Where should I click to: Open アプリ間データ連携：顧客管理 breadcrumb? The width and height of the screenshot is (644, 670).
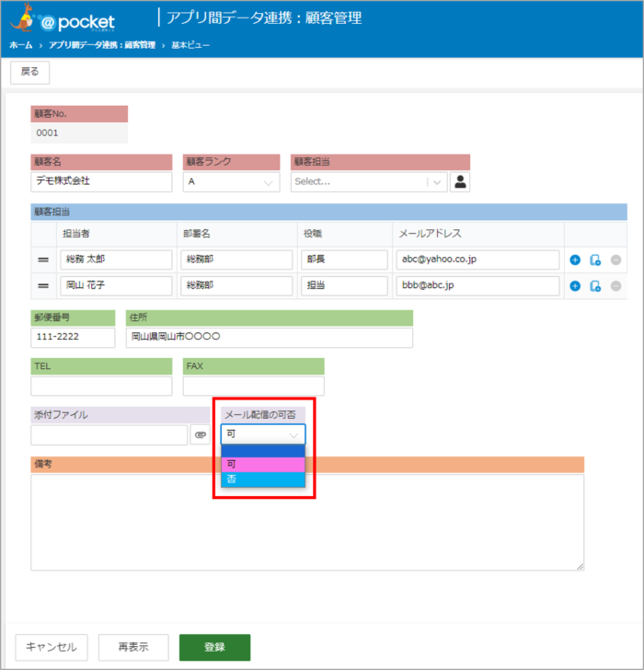[x=102, y=45]
